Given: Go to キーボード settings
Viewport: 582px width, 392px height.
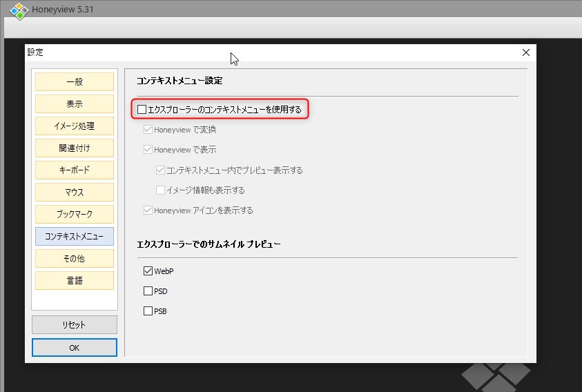Looking at the screenshot, I should (x=75, y=170).
